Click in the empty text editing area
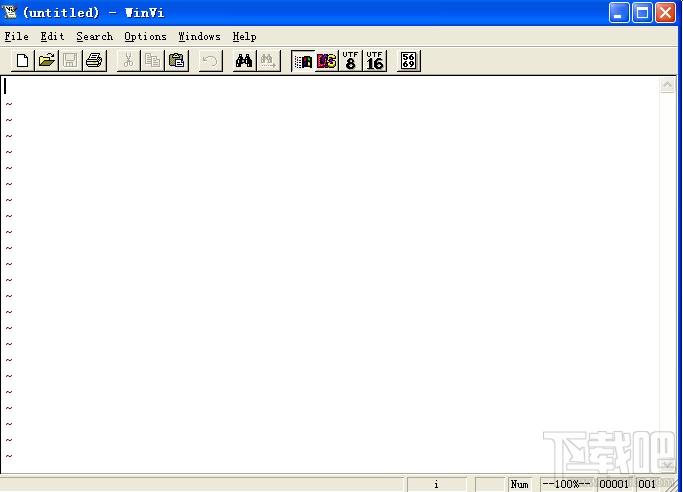 click(331, 274)
